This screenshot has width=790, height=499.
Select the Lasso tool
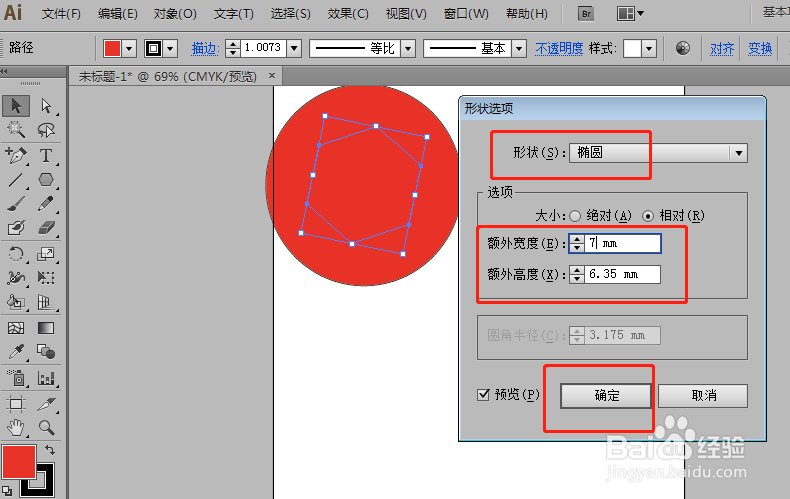(46, 130)
